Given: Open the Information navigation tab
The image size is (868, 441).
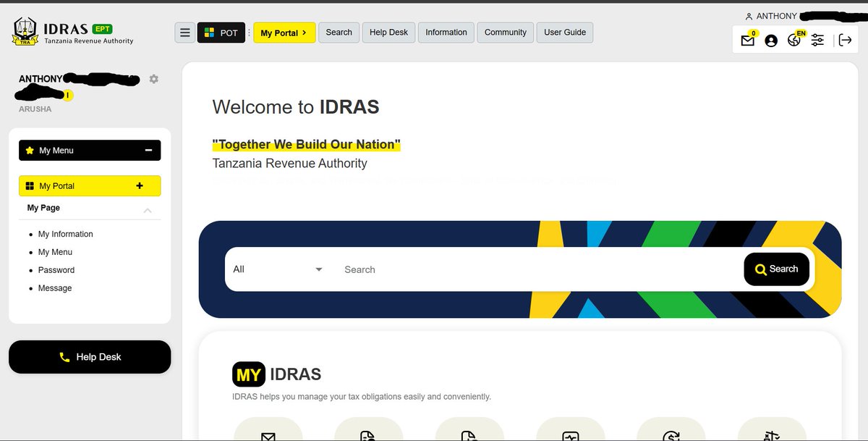Looking at the screenshot, I should [446, 33].
